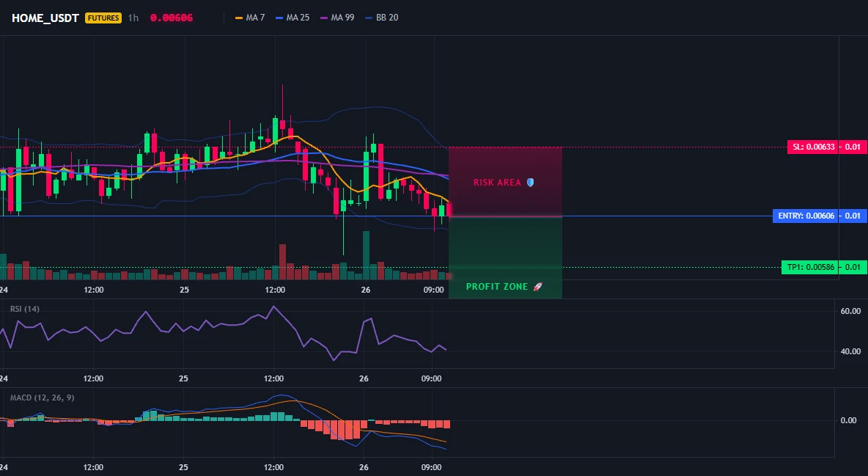868x476 pixels.
Task: Toggle the MA 25 legend item
Action: (293, 18)
